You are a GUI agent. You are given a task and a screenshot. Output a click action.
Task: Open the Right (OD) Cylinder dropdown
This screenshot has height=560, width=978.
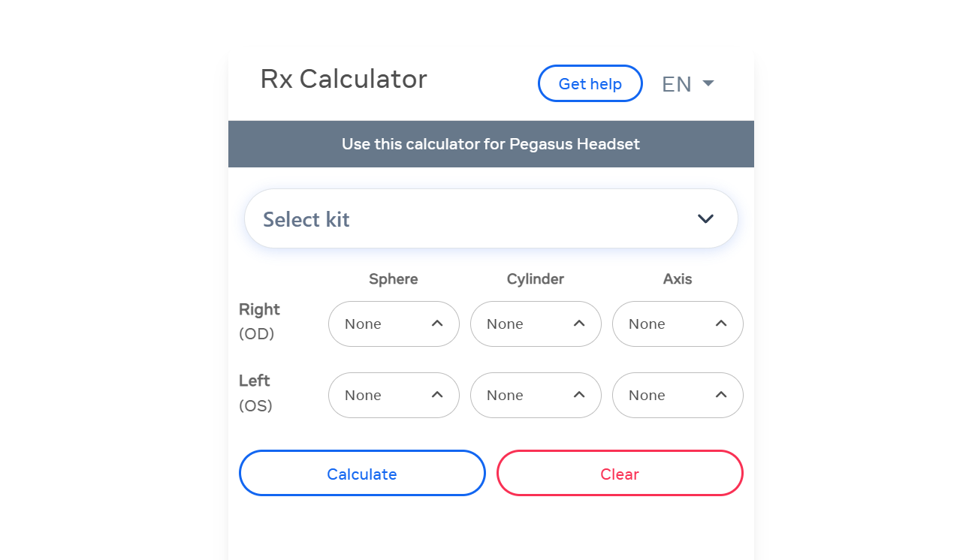click(x=536, y=324)
